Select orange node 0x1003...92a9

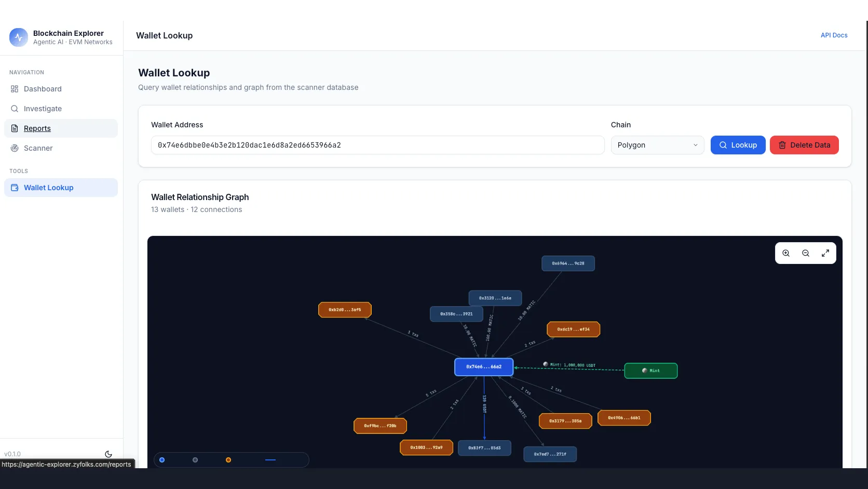[426, 447]
